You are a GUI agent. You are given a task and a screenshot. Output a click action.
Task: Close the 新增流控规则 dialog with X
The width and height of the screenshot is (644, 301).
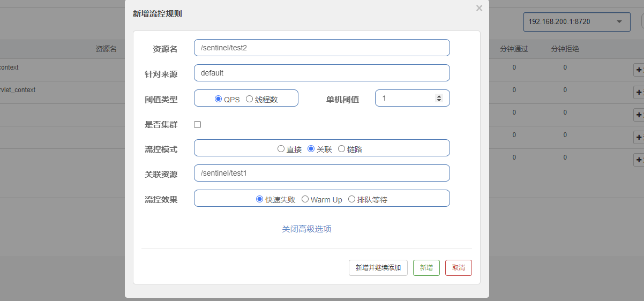[x=479, y=8]
